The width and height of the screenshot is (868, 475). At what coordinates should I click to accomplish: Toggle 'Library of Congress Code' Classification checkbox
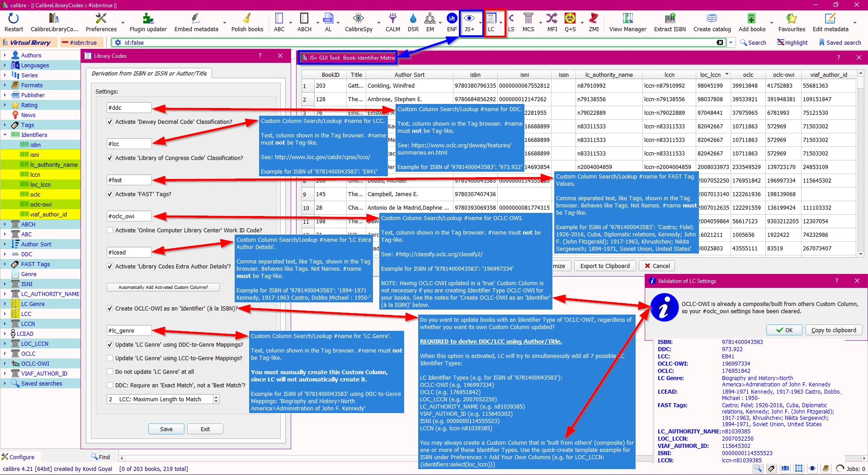[x=110, y=158]
